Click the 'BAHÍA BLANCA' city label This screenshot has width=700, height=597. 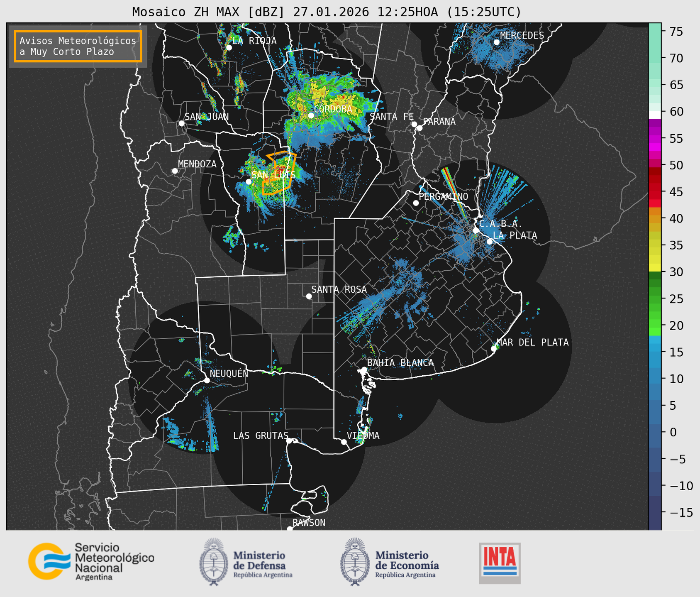(400, 363)
